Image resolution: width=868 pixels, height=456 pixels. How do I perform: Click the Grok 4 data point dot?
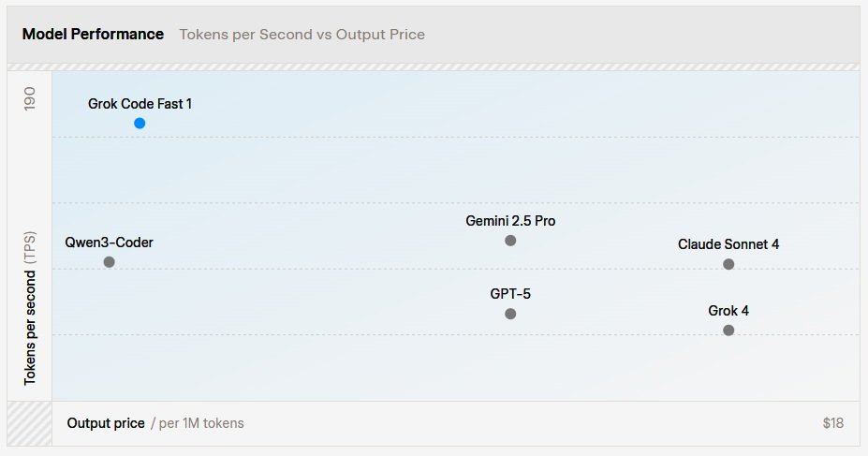tap(728, 331)
